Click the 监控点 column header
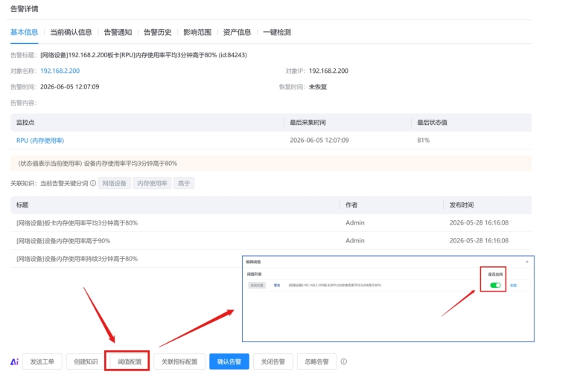Screen dimensions: 574x392 click(x=25, y=123)
